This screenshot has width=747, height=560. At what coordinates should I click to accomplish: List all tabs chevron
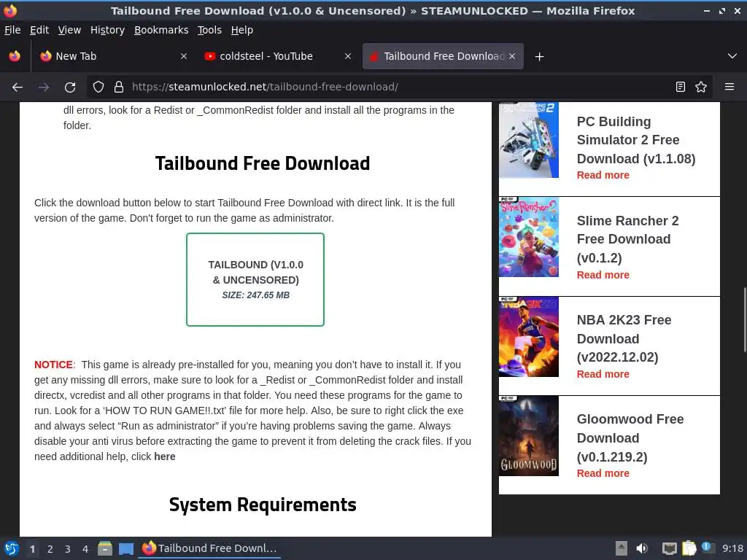click(732, 56)
